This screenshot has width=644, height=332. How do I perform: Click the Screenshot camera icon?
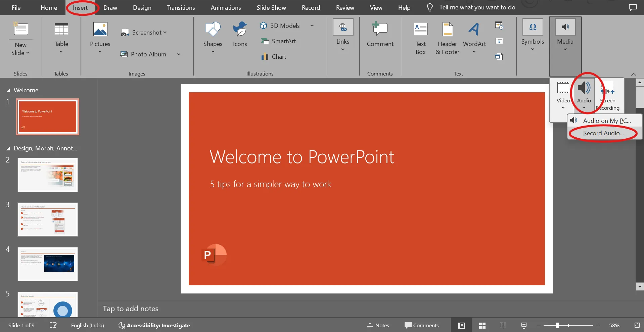125,33
